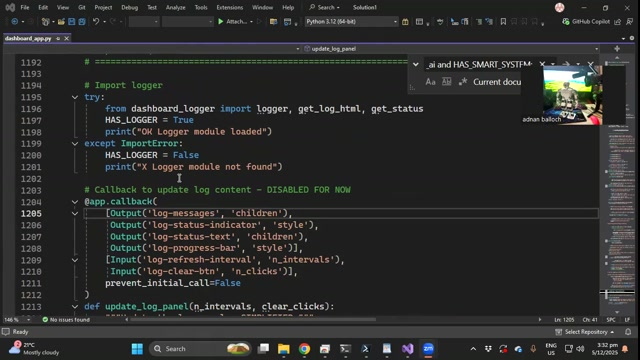Click the Ln: 1205 line indicator
The width and height of the screenshot is (640, 360).
[x=564, y=320]
